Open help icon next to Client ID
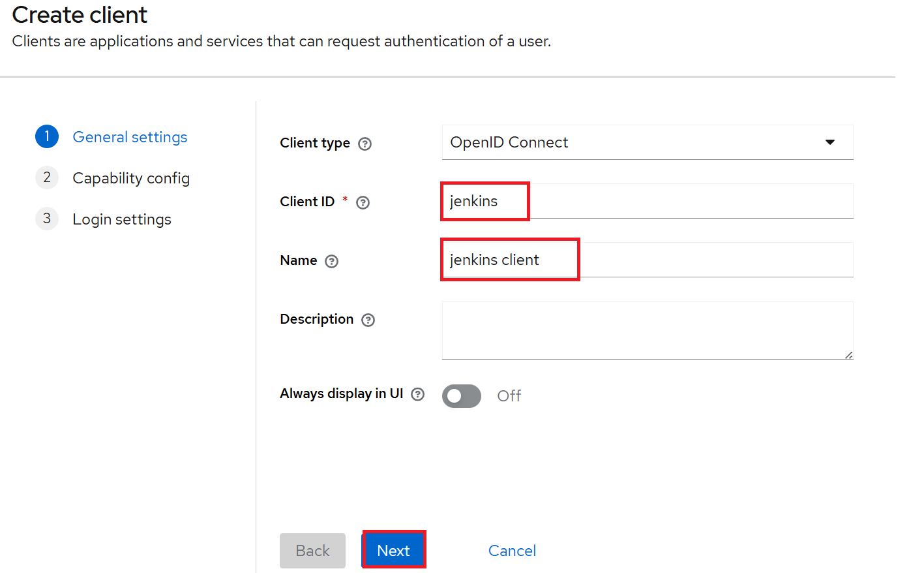The height and width of the screenshot is (573, 924). click(363, 202)
